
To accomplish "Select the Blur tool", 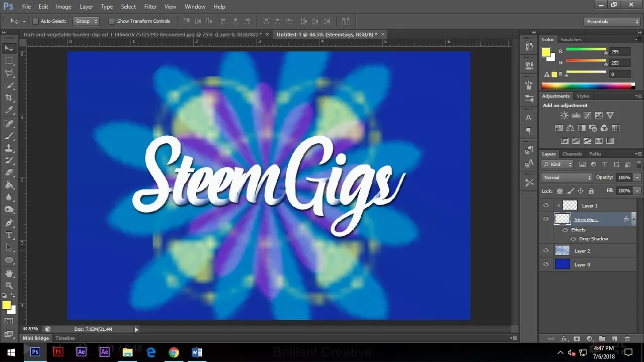I will (9, 198).
